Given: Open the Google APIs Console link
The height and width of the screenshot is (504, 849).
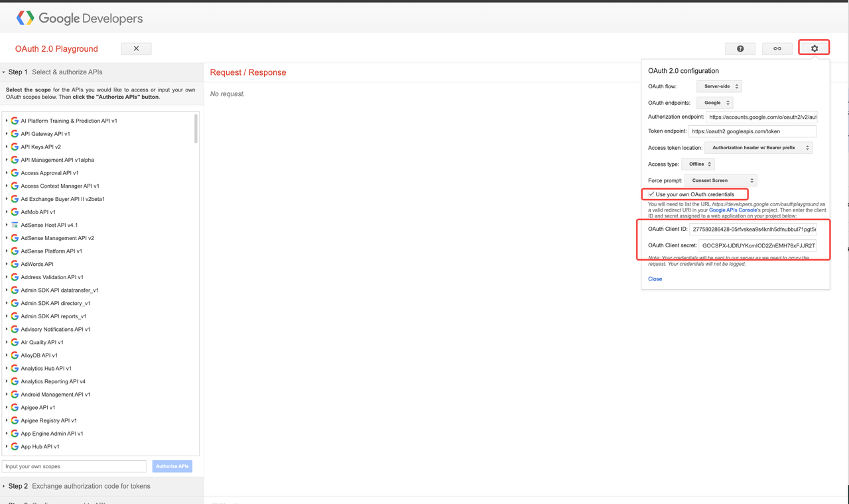Looking at the screenshot, I should click(x=733, y=210).
